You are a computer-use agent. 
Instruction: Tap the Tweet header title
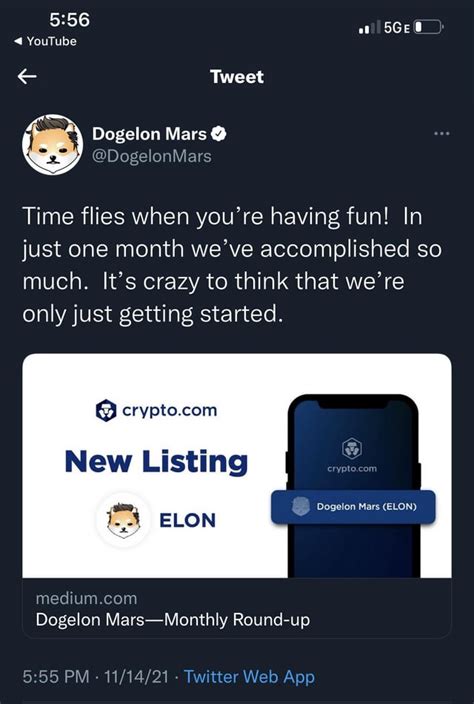tap(237, 77)
